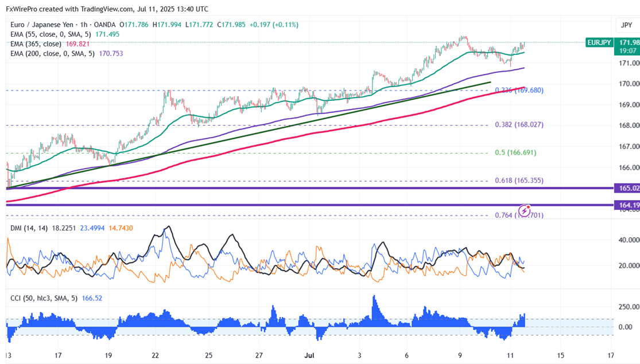
Task: Click the 250.00 CCI axis label
Action: pos(629,307)
